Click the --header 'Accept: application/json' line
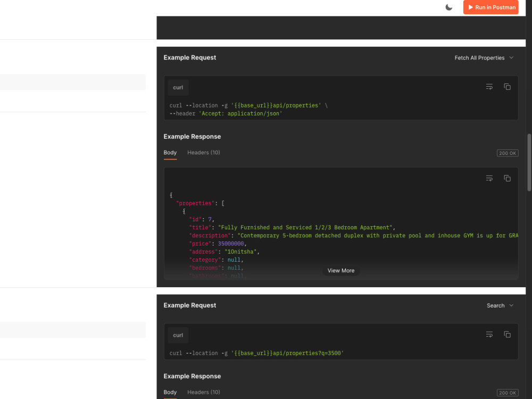532x399 pixels. [x=226, y=114]
